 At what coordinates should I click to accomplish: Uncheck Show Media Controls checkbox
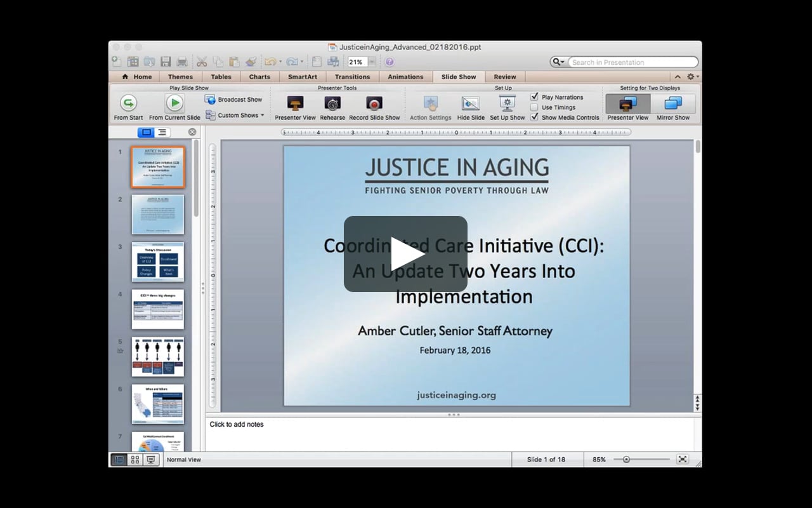[534, 117]
